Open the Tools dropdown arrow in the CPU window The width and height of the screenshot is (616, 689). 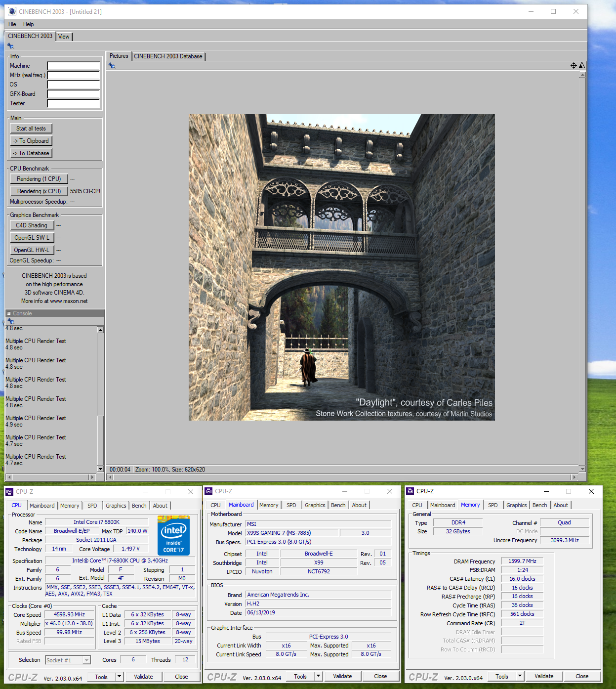tap(119, 677)
